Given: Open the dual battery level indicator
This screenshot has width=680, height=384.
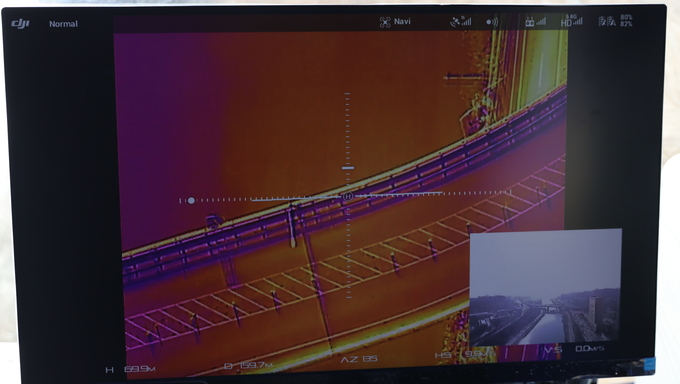Looking at the screenshot, I should tap(607, 21).
